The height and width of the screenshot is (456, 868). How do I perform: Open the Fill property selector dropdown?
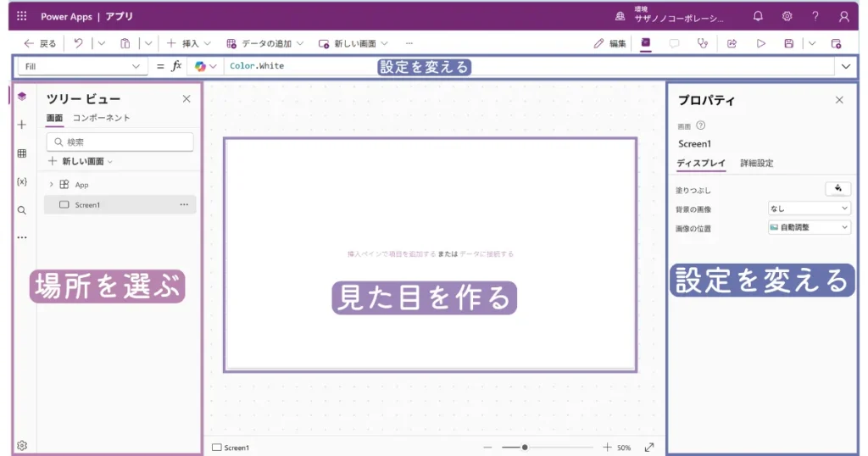pos(82,66)
